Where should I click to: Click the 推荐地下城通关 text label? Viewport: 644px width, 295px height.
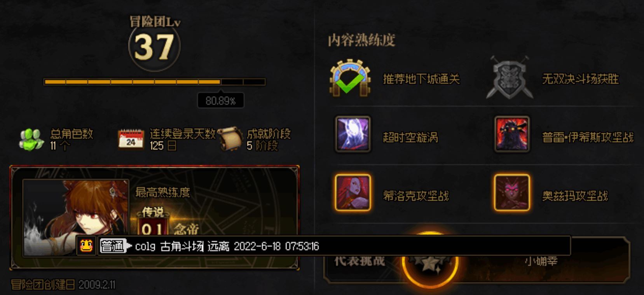tap(421, 79)
